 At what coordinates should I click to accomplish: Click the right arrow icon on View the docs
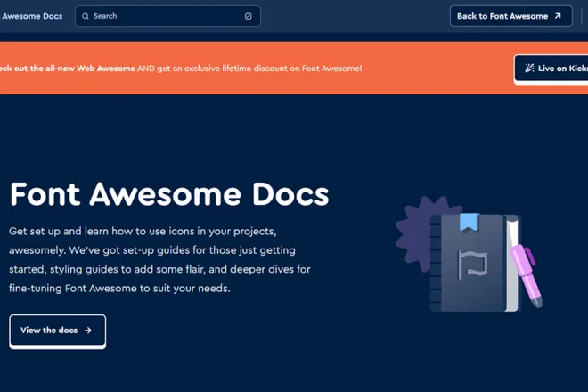pyautogui.click(x=88, y=331)
